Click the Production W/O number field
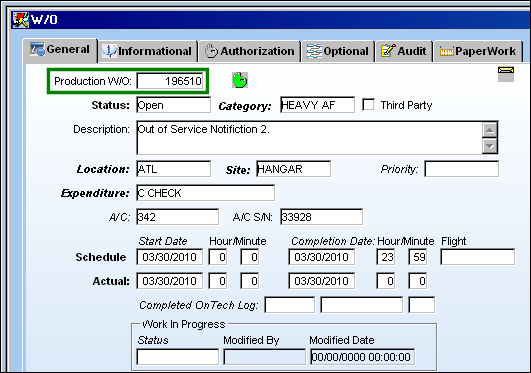The image size is (531, 373). (x=170, y=81)
